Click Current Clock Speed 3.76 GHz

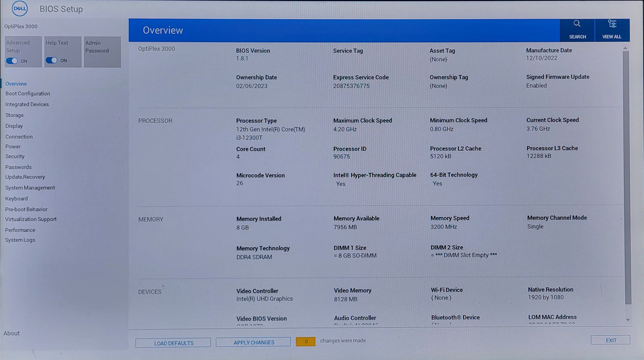[x=538, y=129]
